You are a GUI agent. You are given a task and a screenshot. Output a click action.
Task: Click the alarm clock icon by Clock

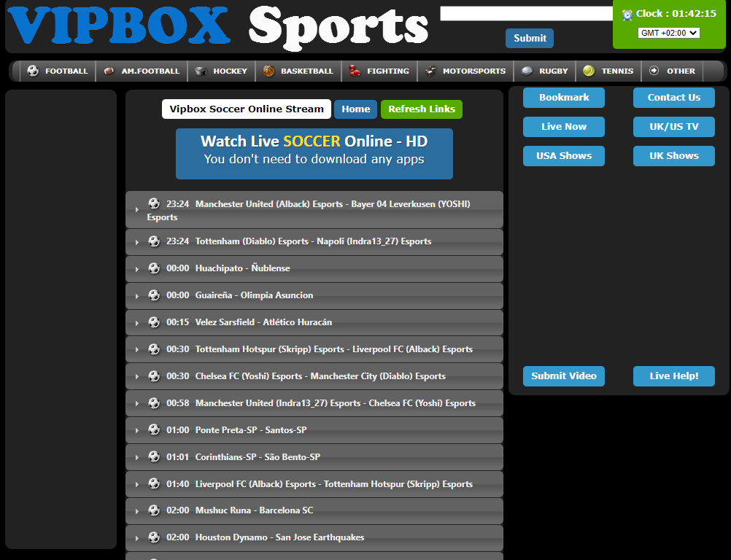(x=627, y=15)
